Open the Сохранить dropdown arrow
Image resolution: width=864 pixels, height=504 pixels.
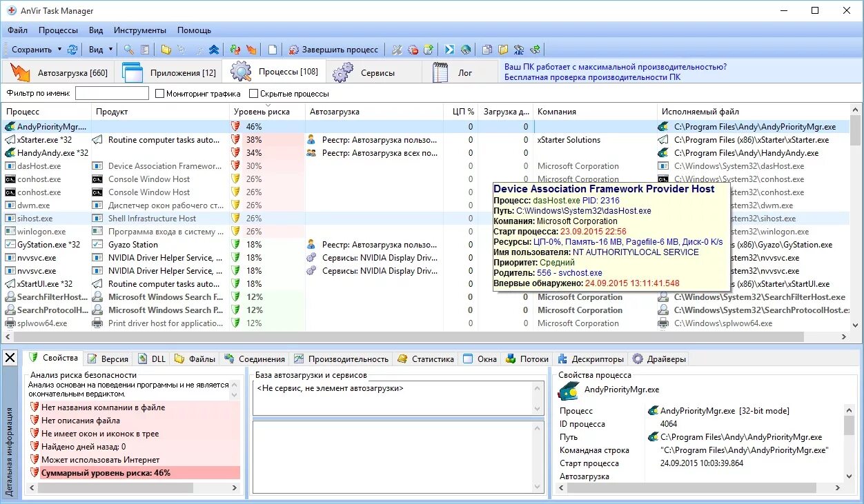click(x=59, y=50)
